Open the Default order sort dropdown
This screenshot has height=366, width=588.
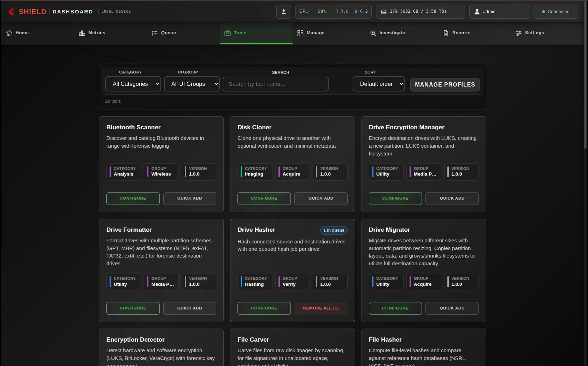[379, 84]
